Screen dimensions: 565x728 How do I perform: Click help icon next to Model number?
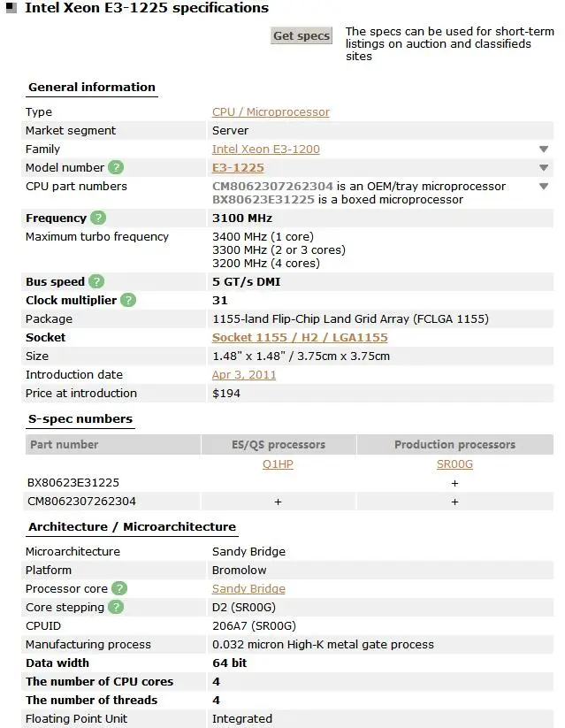(x=116, y=167)
